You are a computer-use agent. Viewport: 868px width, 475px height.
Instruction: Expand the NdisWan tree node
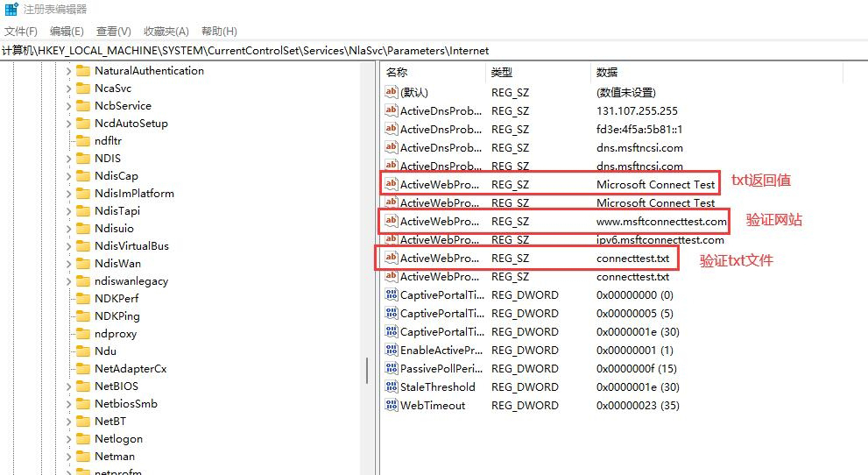[69, 263]
